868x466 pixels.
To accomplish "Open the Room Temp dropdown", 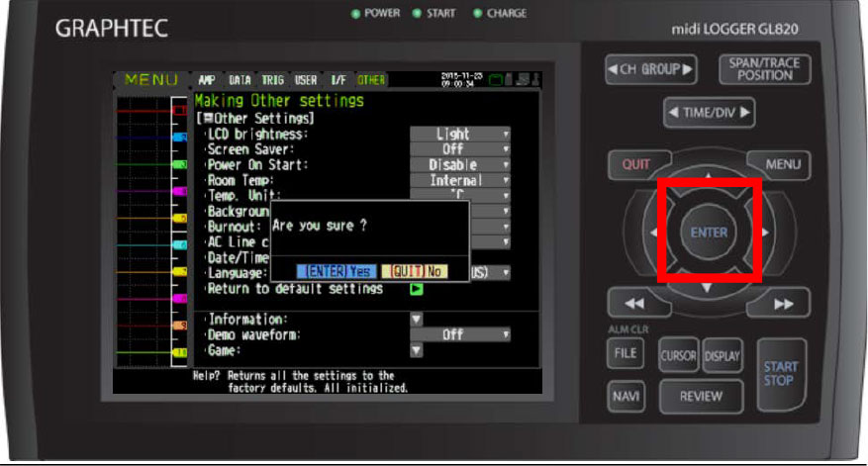I will (460, 180).
